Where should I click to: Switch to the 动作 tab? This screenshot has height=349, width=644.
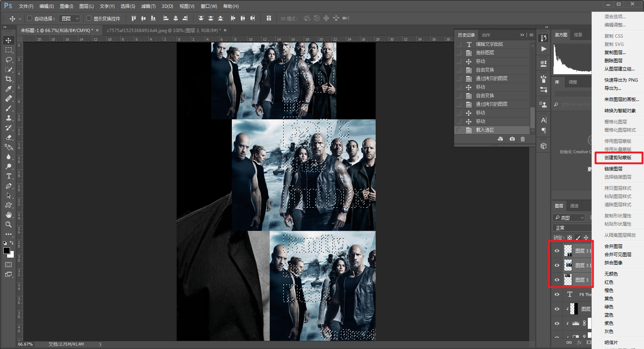click(x=486, y=35)
